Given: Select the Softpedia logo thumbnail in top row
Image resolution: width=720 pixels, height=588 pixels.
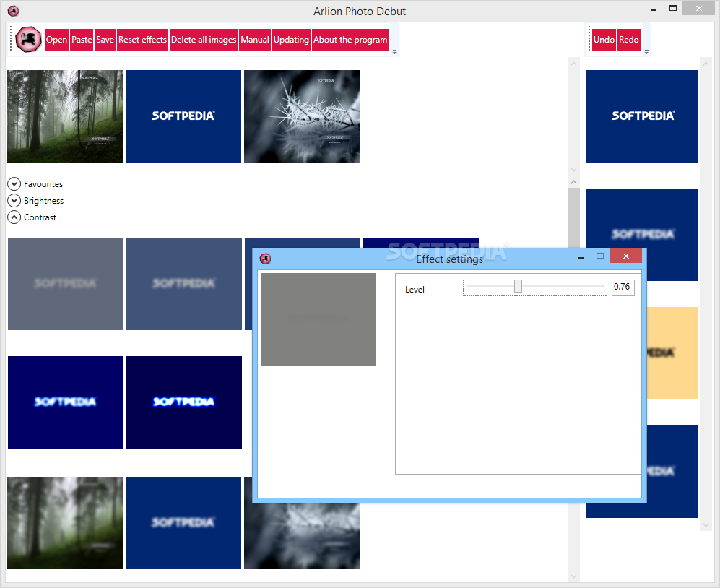Looking at the screenshot, I should [183, 116].
